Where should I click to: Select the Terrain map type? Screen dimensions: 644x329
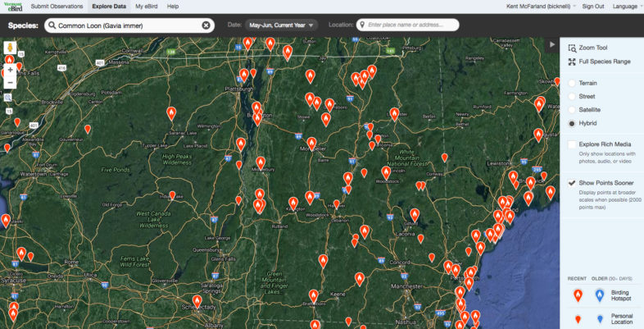pyautogui.click(x=574, y=83)
